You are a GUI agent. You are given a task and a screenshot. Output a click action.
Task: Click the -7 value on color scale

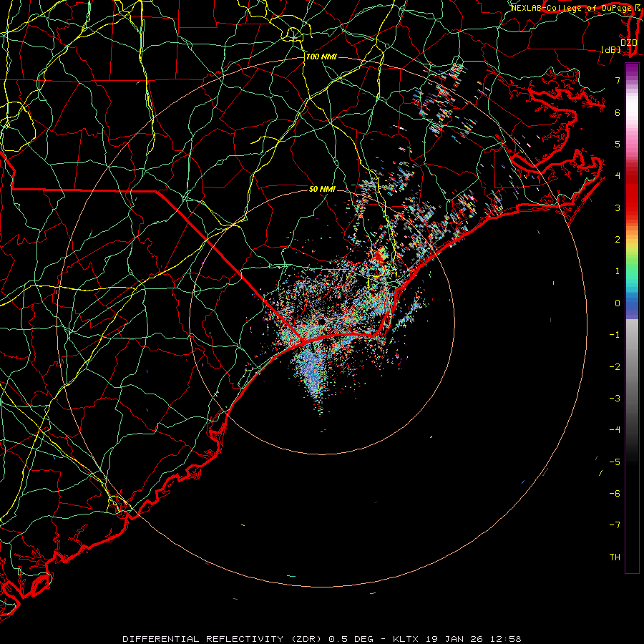coord(615,525)
